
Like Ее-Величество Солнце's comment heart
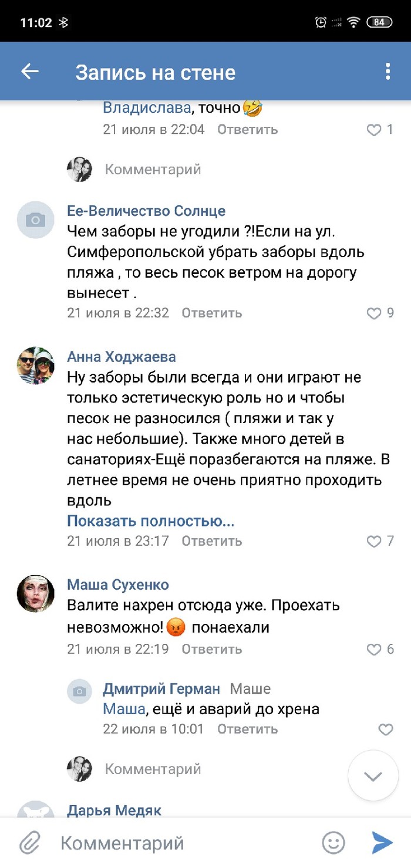[x=374, y=313]
